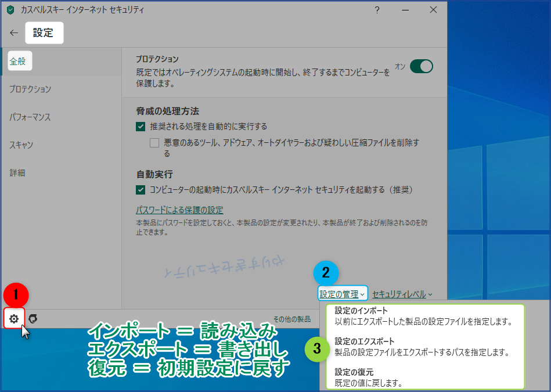Expand the 設定の管理 dropdown
551x392 pixels.
point(342,294)
